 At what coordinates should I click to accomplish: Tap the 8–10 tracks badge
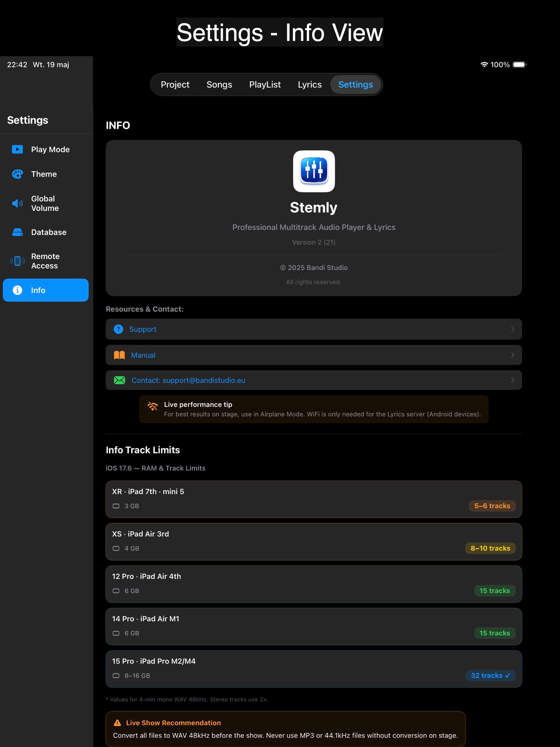point(491,548)
